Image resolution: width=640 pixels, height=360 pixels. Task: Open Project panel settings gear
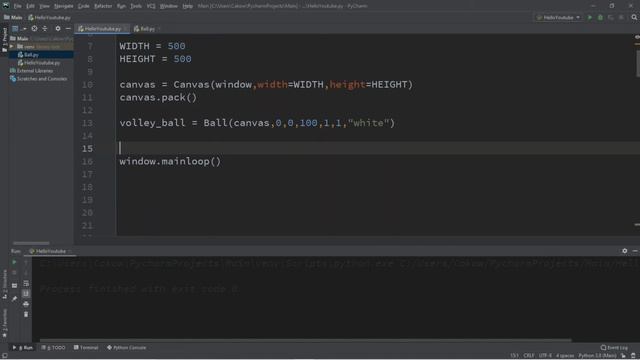click(58, 29)
